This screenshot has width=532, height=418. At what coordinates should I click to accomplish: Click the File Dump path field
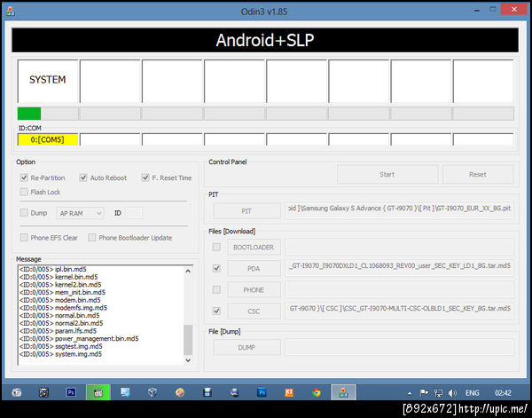(x=399, y=347)
